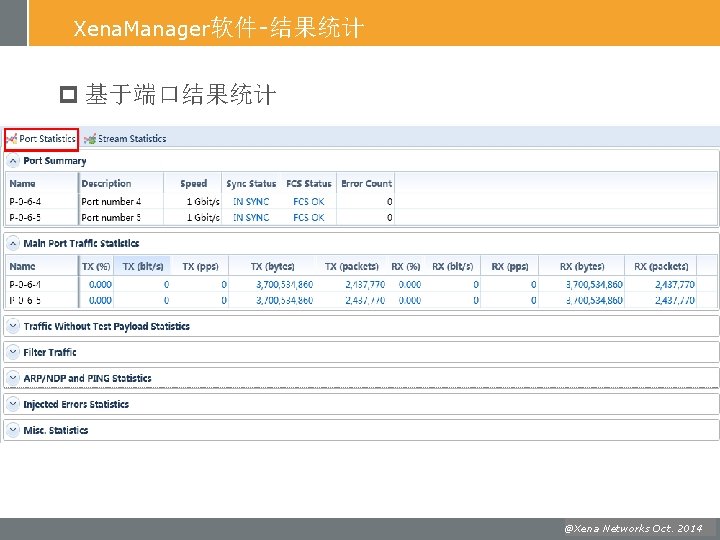Expand the Misc. Statistics section
Image resolution: width=720 pixels, height=540 pixels.
[13, 430]
